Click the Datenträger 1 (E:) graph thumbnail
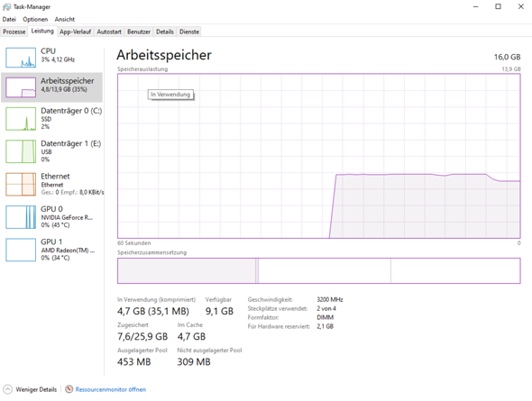532x401 pixels. coord(21,151)
